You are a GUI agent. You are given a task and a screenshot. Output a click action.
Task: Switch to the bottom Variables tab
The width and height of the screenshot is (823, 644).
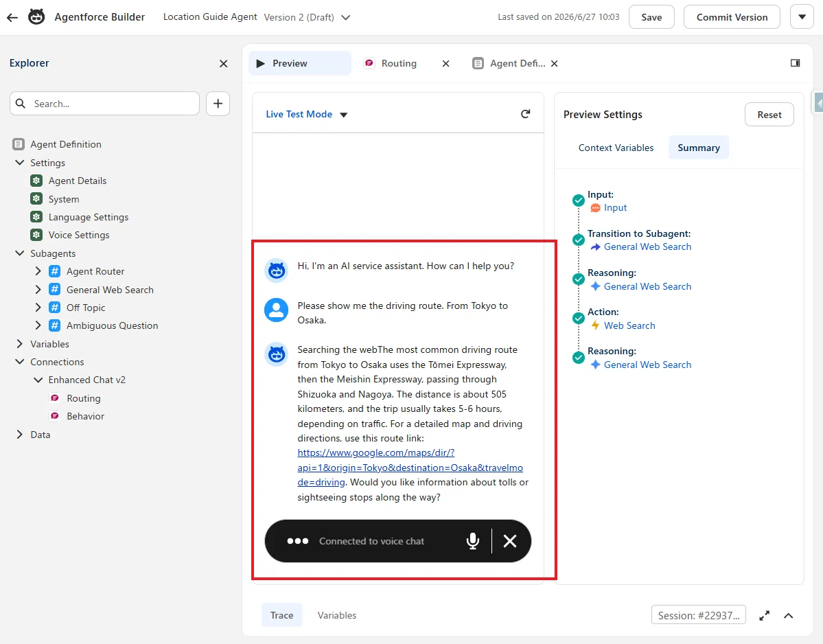[x=337, y=615]
